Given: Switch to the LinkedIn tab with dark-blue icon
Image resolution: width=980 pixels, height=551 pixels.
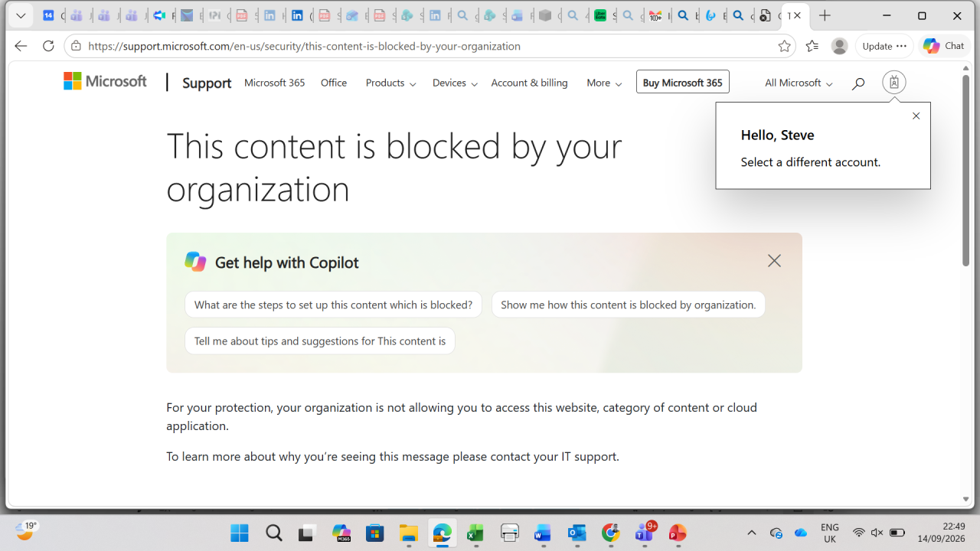Looking at the screenshot, I should point(296,15).
